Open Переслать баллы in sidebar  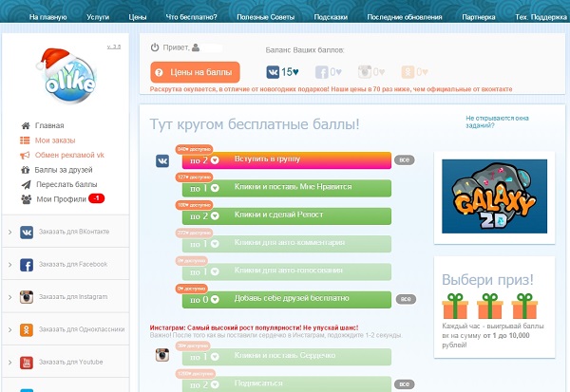[x=66, y=184]
